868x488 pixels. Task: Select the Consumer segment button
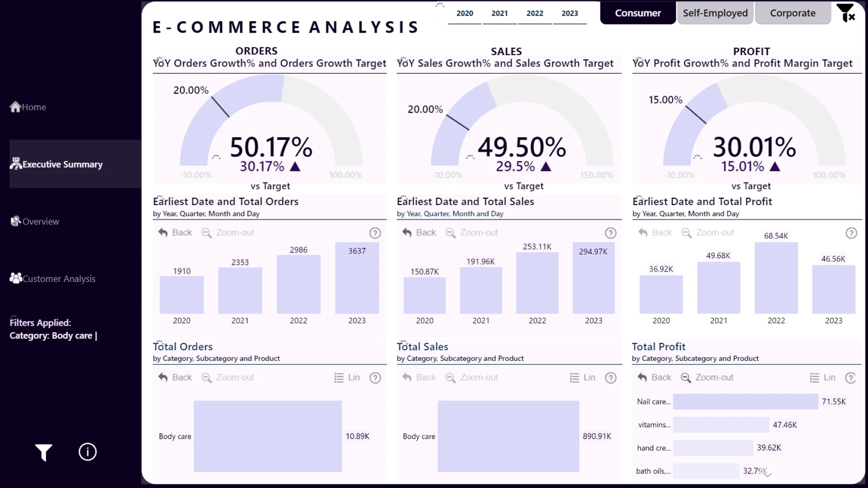pyautogui.click(x=638, y=13)
